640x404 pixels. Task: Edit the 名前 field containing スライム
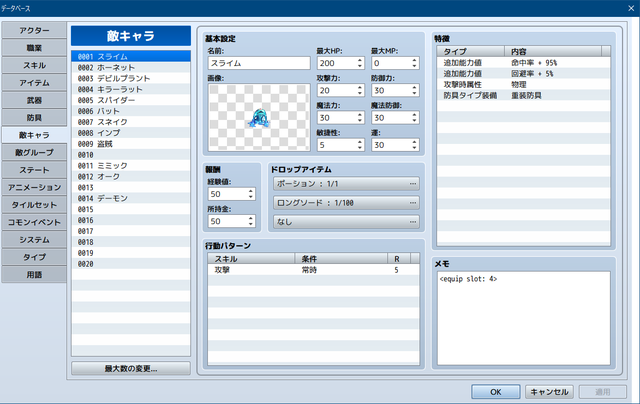259,63
